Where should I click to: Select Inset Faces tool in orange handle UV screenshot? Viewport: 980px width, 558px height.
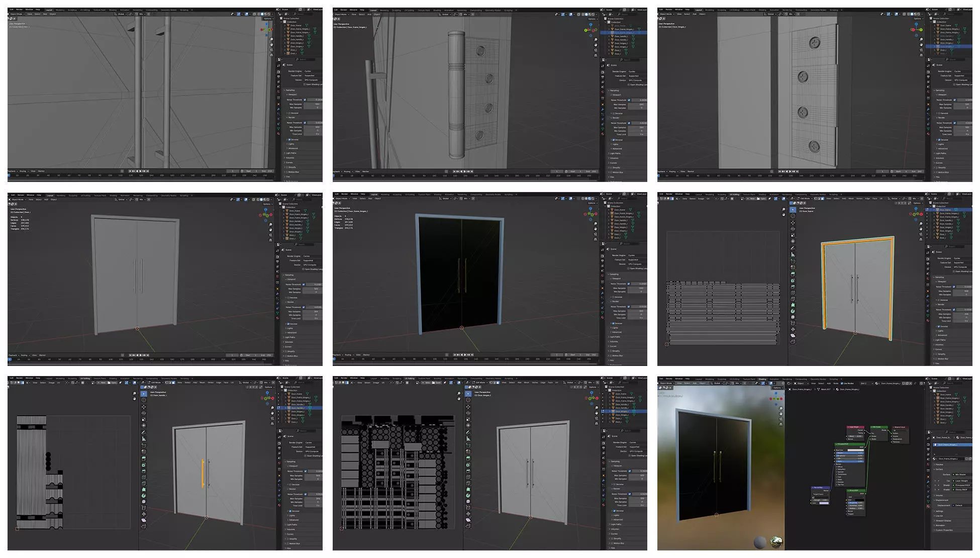point(144,465)
